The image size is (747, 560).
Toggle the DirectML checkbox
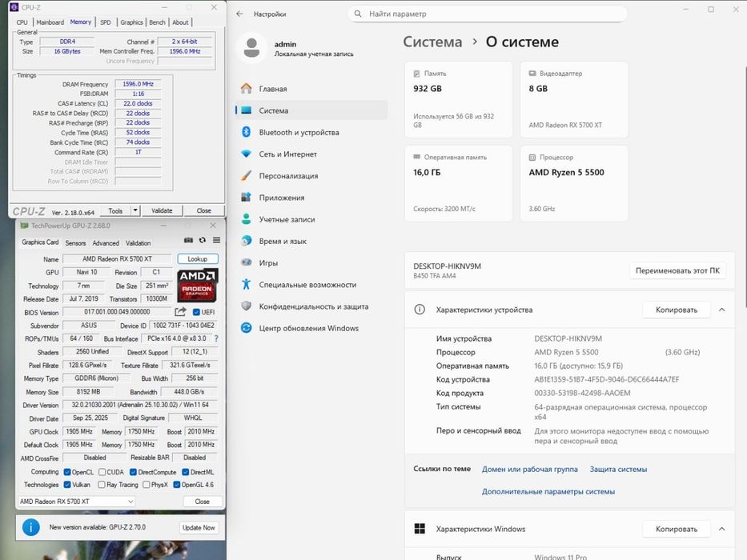click(x=186, y=472)
